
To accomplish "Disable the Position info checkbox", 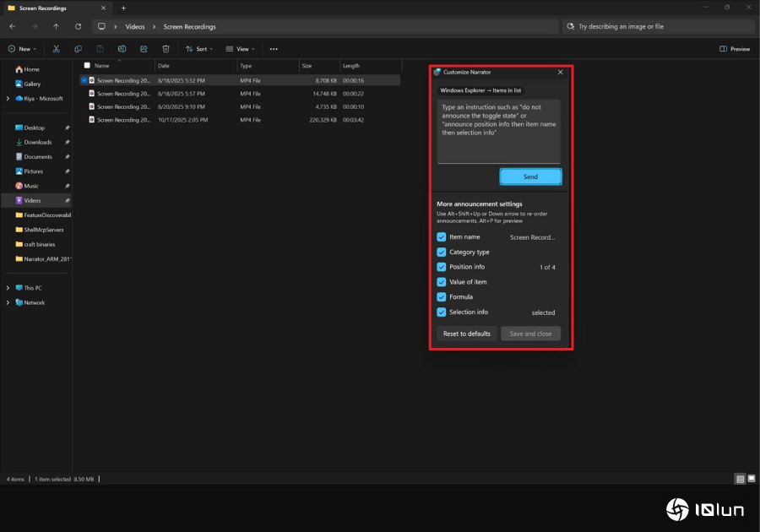I will 442,267.
